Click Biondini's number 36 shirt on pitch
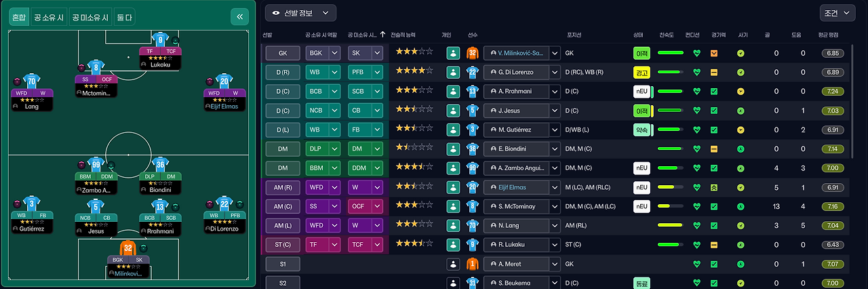 [x=161, y=164]
